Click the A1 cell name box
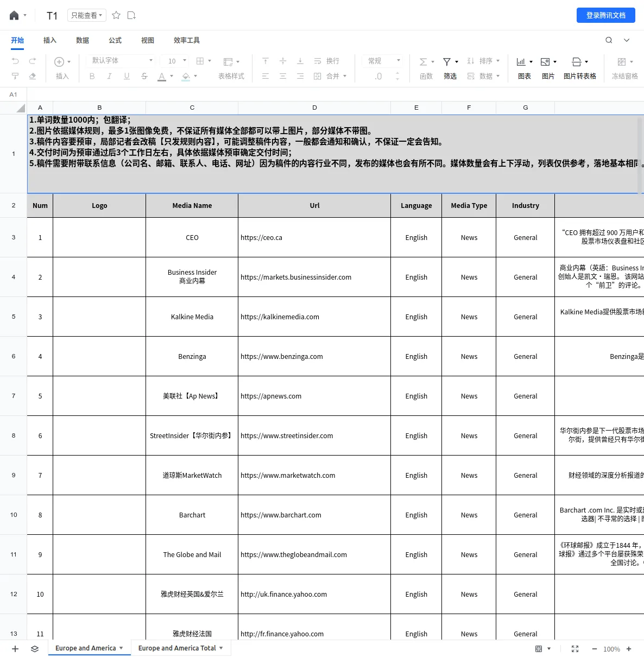The width and height of the screenshot is (644, 657). [14, 94]
